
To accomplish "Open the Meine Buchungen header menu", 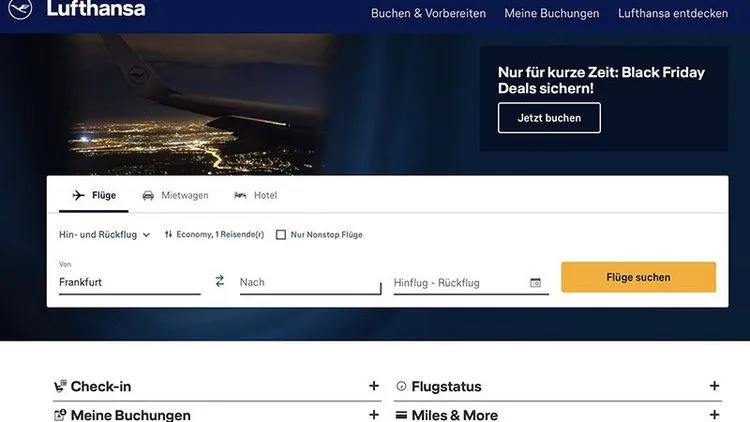I will pyautogui.click(x=551, y=13).
